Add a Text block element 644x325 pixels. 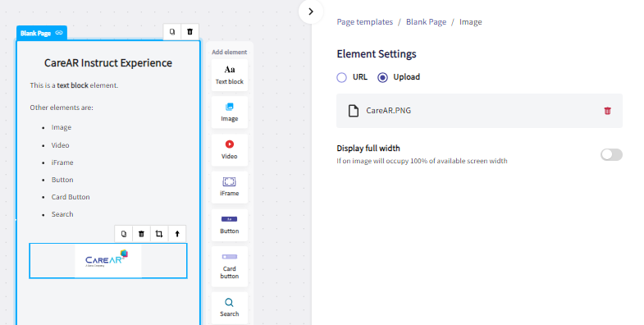229,75
